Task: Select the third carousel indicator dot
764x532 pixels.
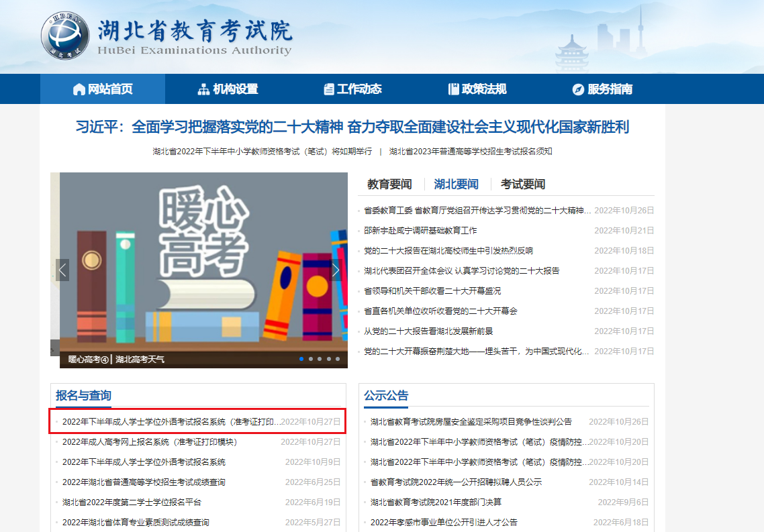Action: [320, 359]
